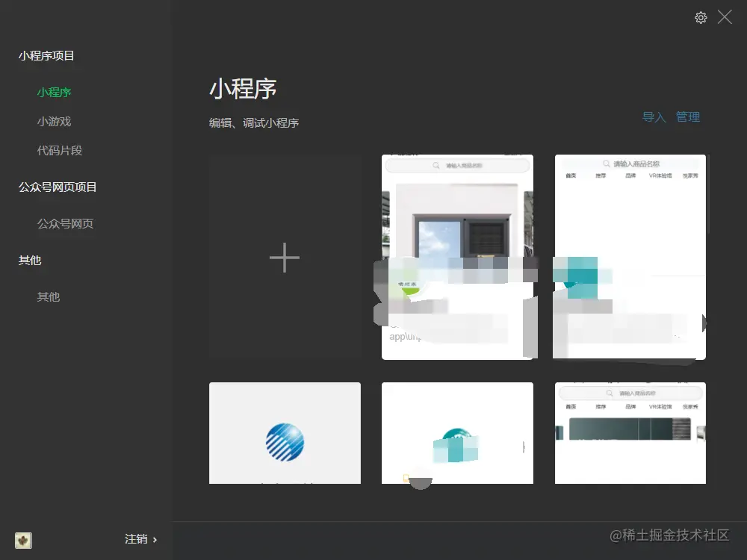Open project card with blue striped globe
Screen dimensions: 747x560
285,433
